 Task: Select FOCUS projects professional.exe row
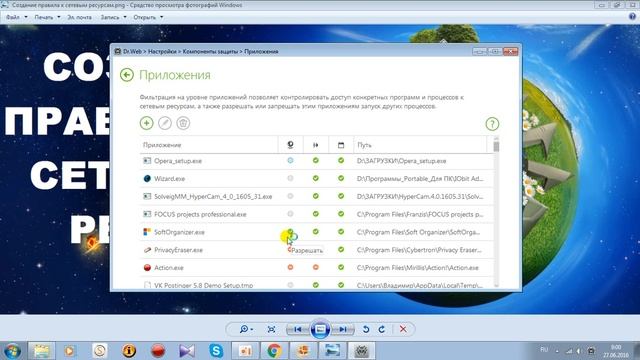coord(316,214)
